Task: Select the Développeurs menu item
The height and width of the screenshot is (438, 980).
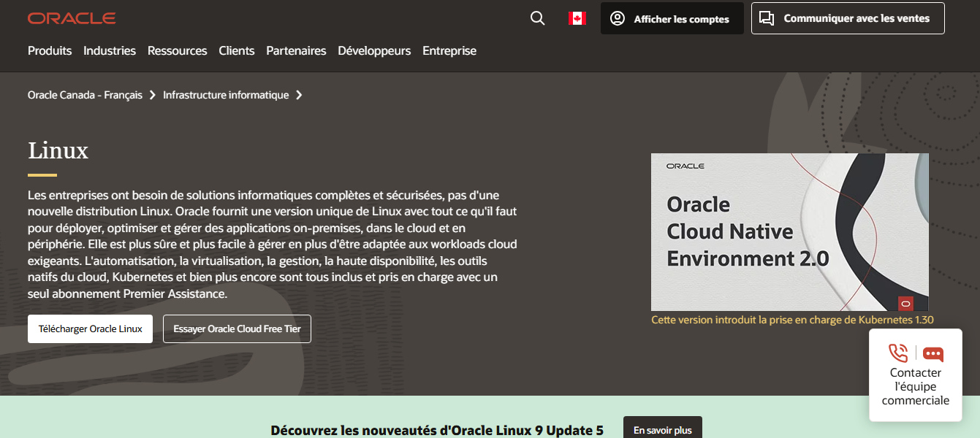Action: 374,50
